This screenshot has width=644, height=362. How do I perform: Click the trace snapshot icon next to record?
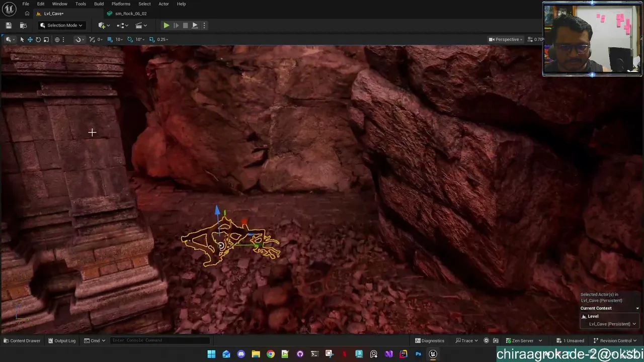[x=496, y=340]
